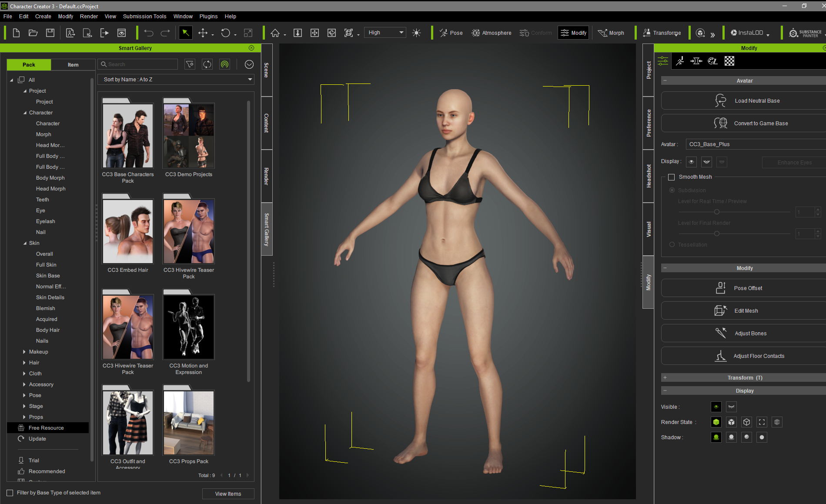
Task: Select the green Shadow option
Action: (716, 437)
